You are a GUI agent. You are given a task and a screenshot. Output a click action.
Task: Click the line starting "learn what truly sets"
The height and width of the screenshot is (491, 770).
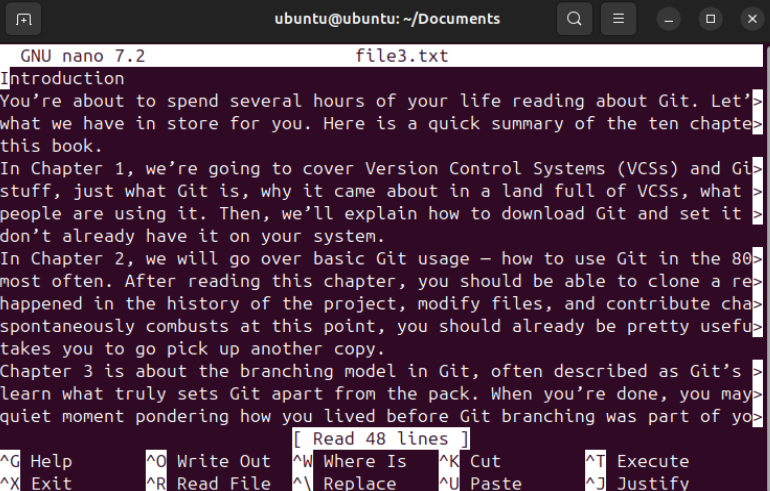(381, 394)
